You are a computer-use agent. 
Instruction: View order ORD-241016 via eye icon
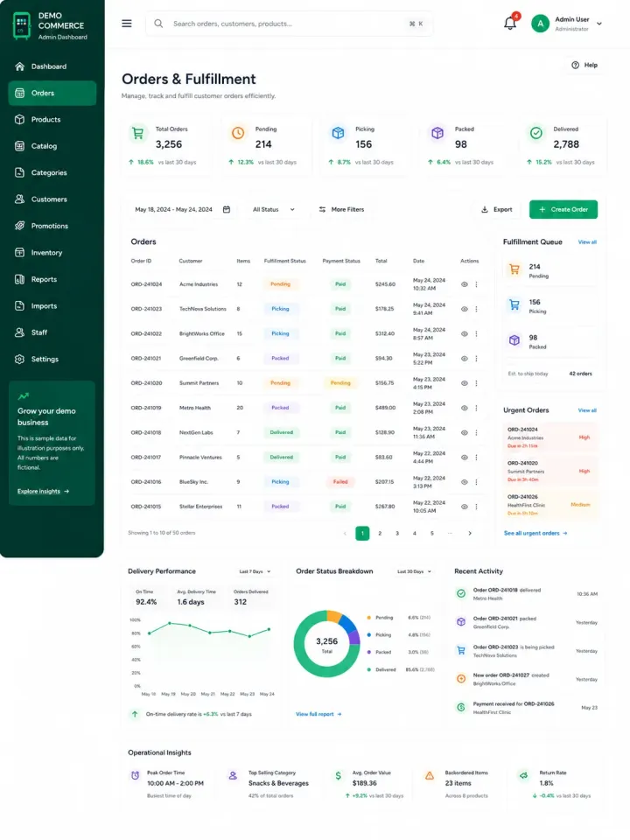point(465,482)
